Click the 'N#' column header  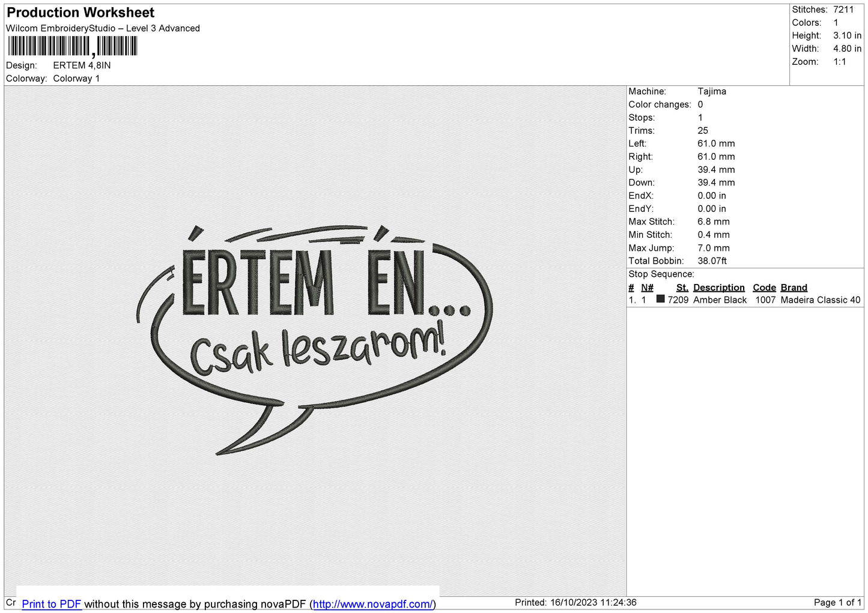pyautogui.click(x=647, y=288)
